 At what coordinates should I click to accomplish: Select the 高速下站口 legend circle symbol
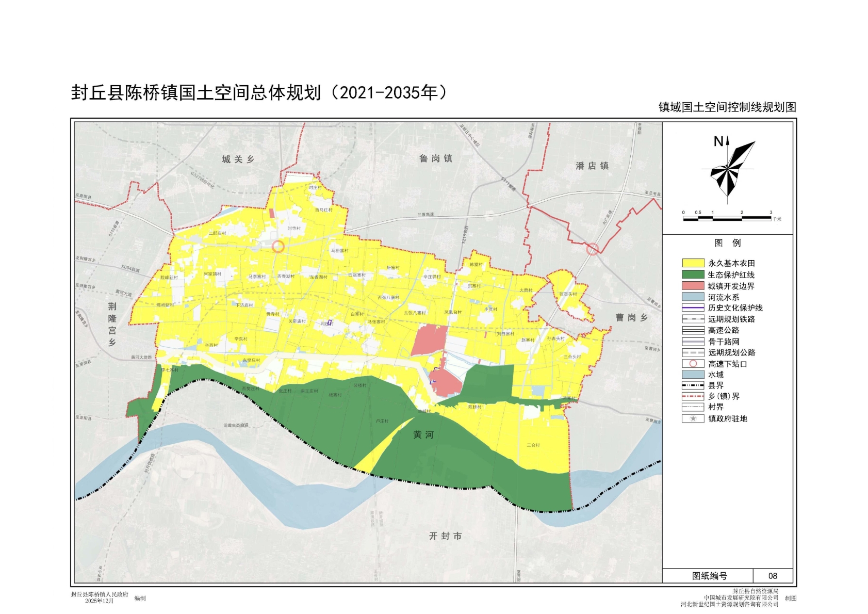[693, 364]
